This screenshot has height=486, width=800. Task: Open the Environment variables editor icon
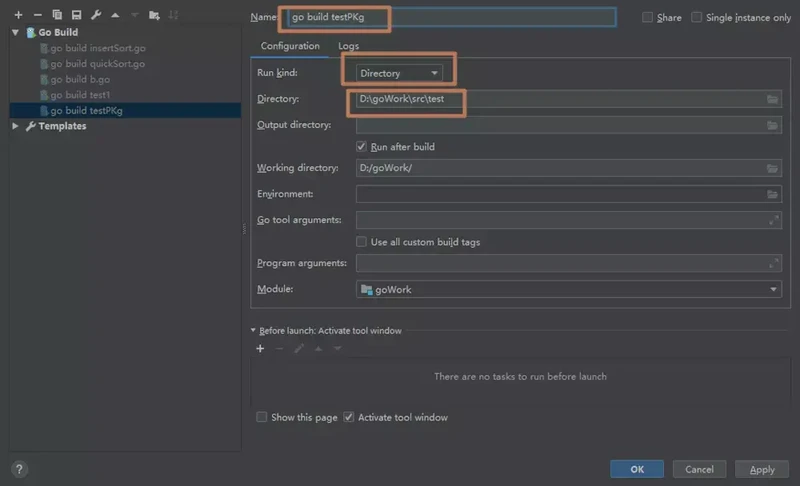[773, 194]
